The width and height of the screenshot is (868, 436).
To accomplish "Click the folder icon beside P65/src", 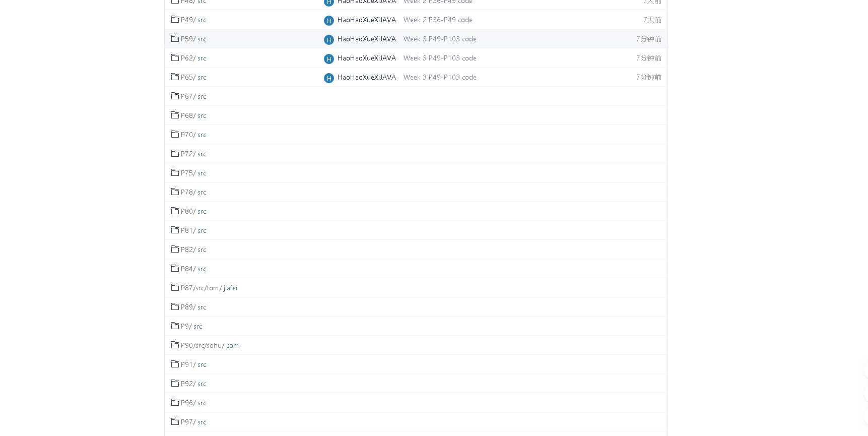I will [x=175, y=77].
